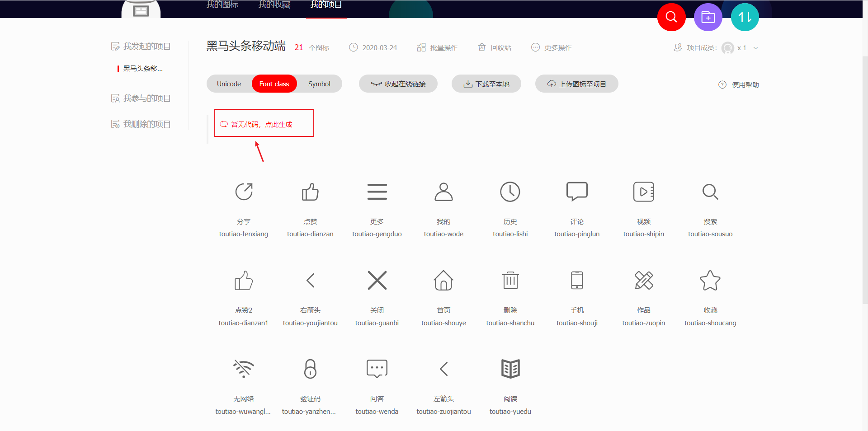Screen dimensions: 868x431
Task: Expand 我删除的项目 section
Action: pyautogui.click(x=141, y=124)
